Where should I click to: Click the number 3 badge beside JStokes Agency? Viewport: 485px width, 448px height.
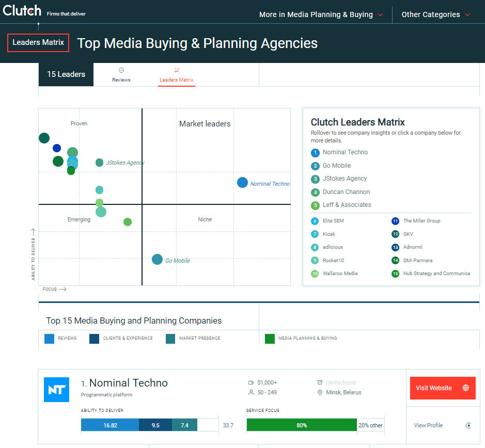pyautogui.click(x=315, y=179)
